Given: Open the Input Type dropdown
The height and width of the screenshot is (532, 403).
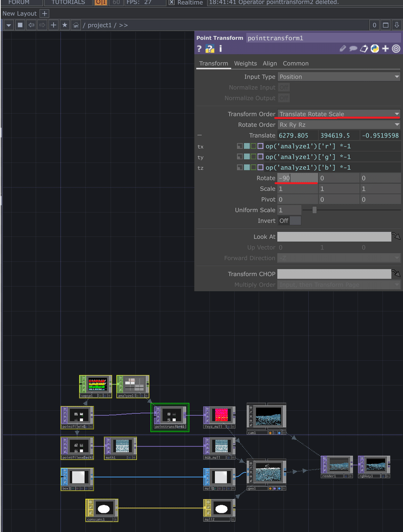Looking at the screenshot, I should click(x=339, y=77).
